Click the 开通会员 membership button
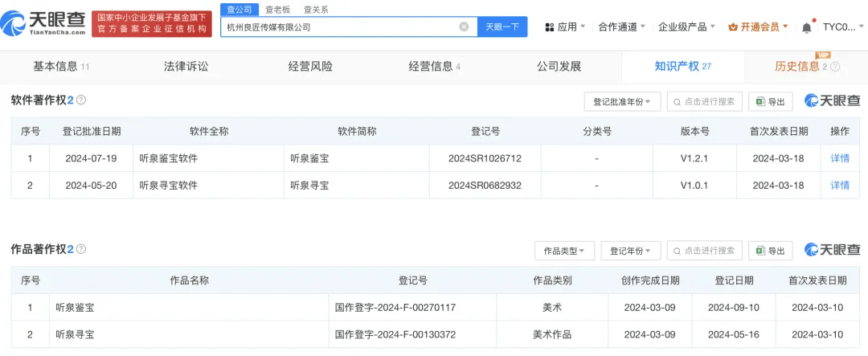Viewport: 868px width, 356px height. (x=759, y=27)
